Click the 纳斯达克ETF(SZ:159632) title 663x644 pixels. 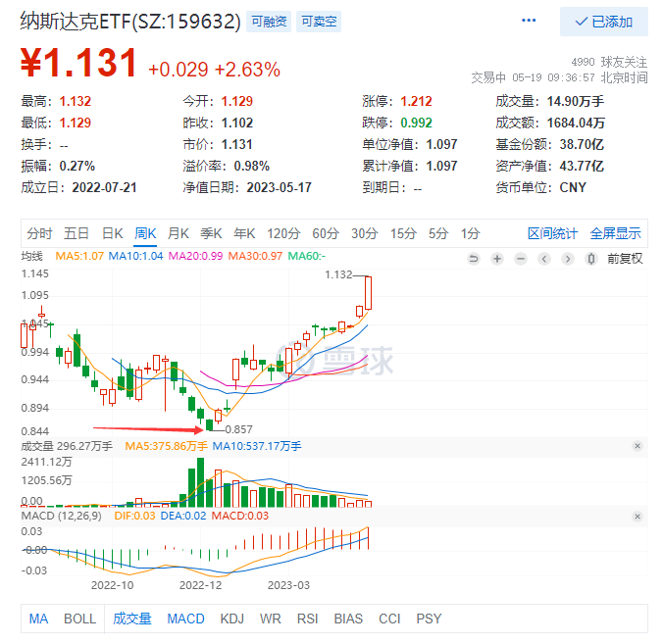pyautogui.click(x=130, y=22)
